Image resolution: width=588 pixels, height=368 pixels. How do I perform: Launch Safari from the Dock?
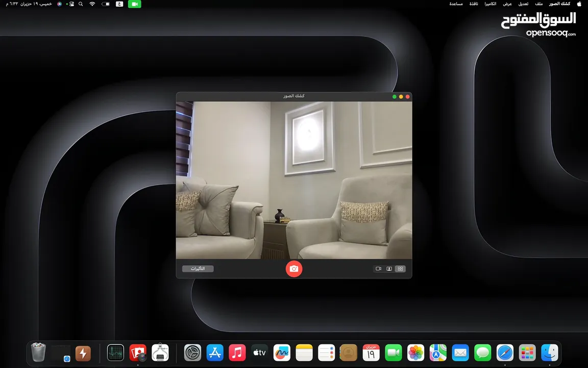click(x=505, y=353)
